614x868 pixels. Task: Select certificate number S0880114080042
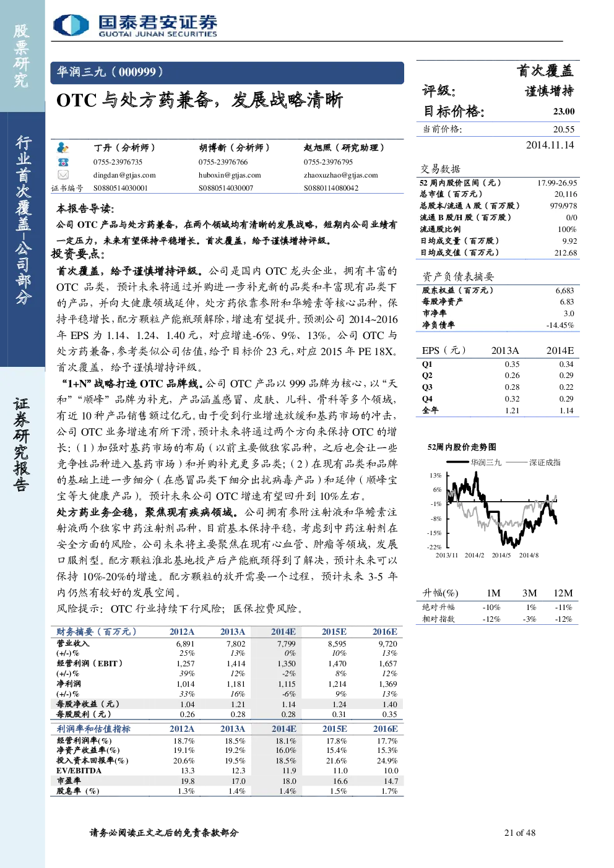click(331, 188)
